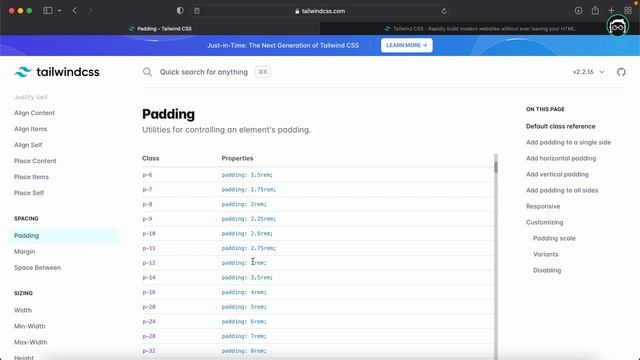Open Max-Width in sidebar
Image resolution: width=640 pixels, height=360 pixels.
(31, 342)
